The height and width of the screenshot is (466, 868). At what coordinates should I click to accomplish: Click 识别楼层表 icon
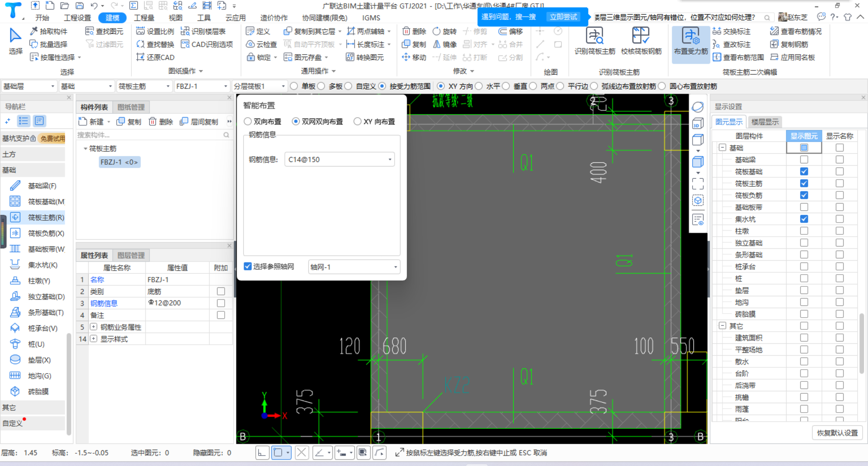coord(185,31)
